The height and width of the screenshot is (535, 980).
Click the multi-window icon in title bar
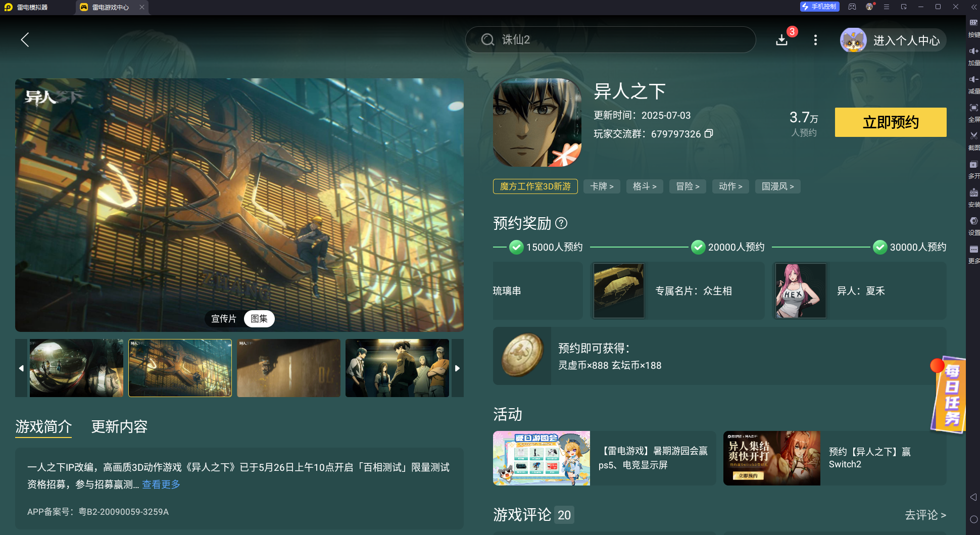tap(904, 7)
